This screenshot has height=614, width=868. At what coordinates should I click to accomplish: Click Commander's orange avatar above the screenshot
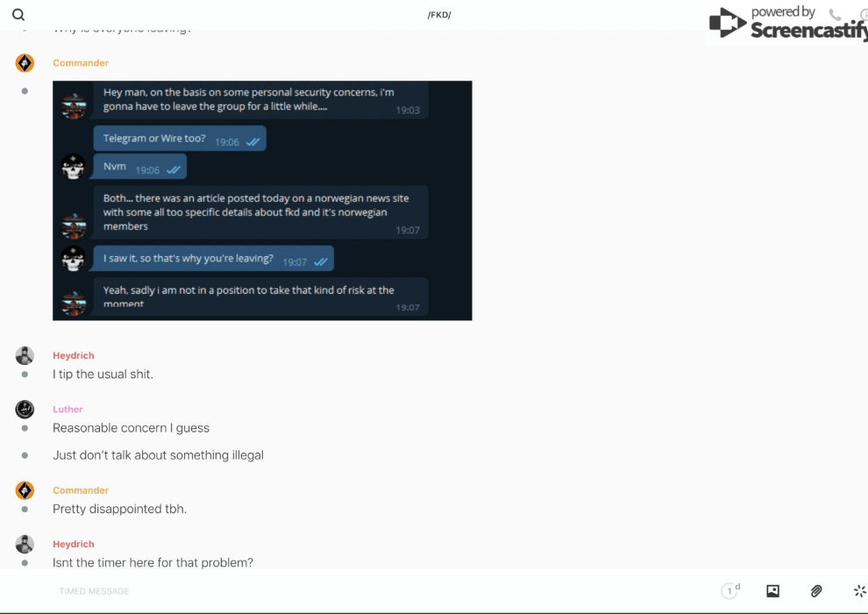pyautogui.click(x=25, y=63)
